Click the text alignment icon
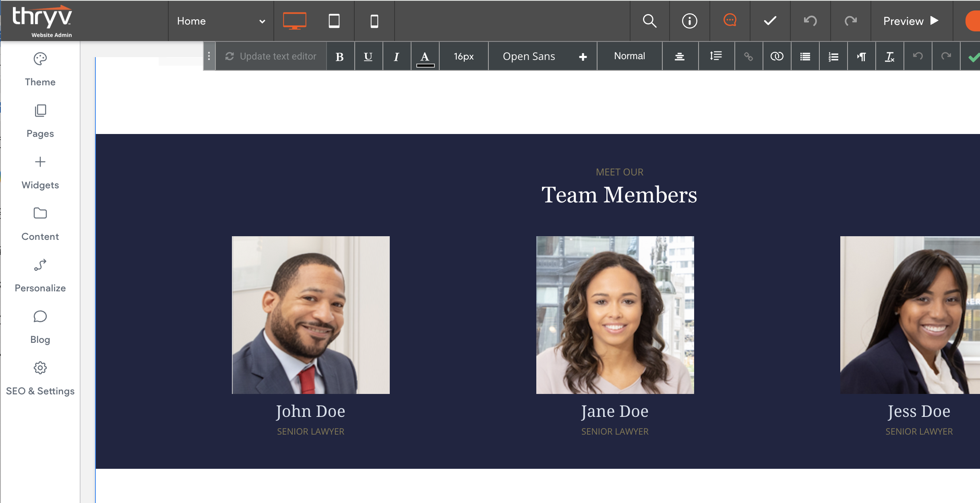Viewport: 980px width, 503px height. click(x=680, y=56)
